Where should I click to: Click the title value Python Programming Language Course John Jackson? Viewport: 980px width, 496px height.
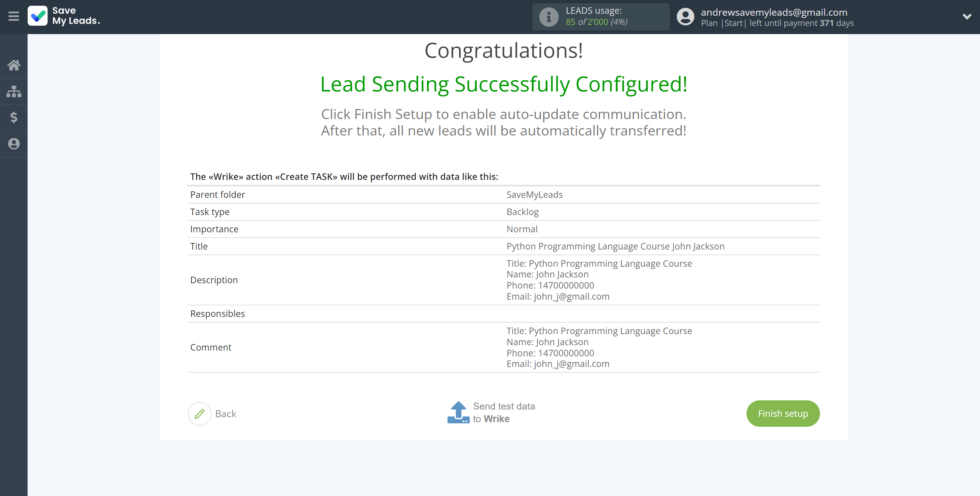[615, 246]
